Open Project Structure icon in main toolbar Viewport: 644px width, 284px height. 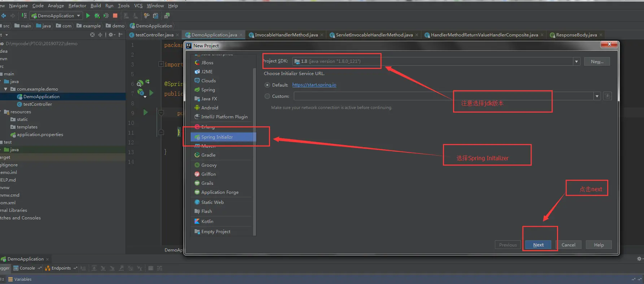click(156, 16)
